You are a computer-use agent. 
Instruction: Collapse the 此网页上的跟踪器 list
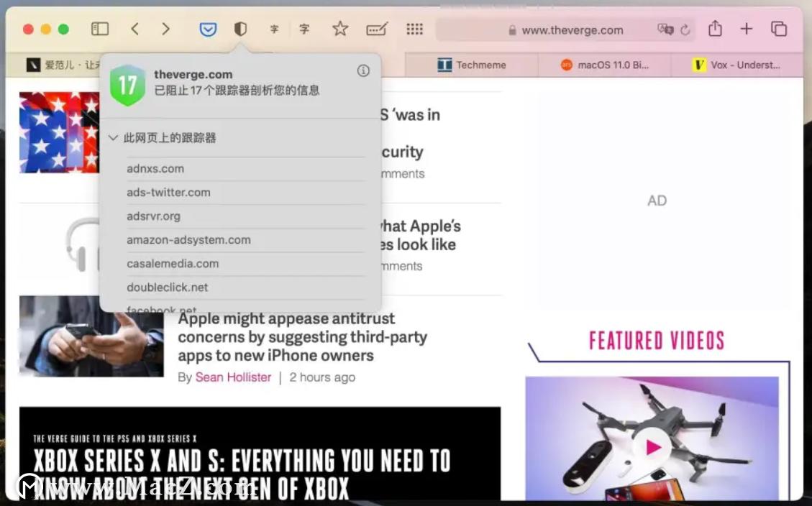[113, 137]
